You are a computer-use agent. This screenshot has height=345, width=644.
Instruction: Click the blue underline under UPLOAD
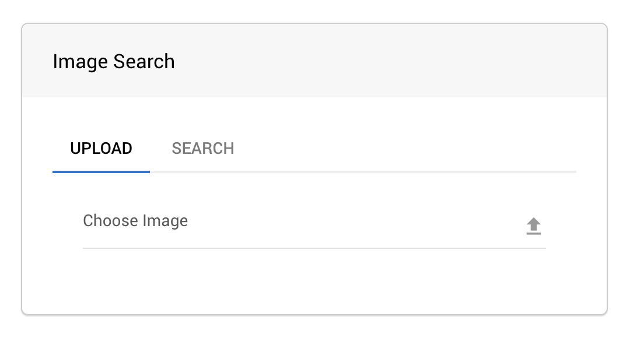tap(101, 172)
